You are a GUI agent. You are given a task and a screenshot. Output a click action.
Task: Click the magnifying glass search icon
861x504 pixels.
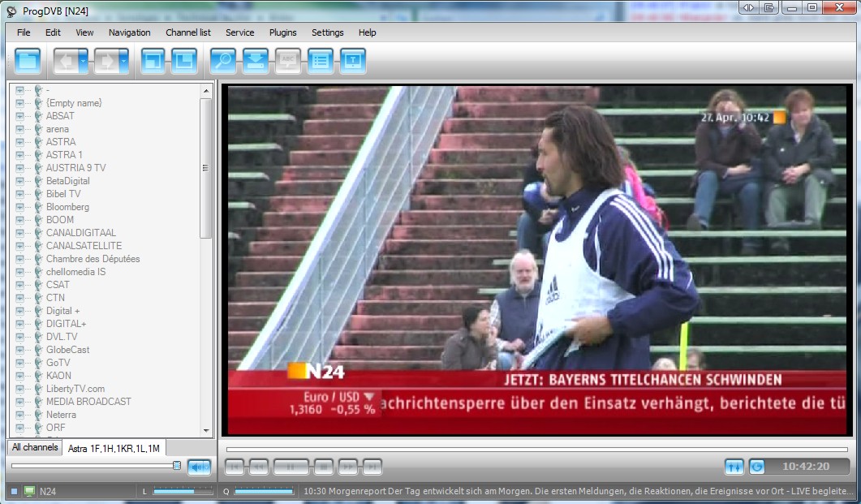click(223, 60)
